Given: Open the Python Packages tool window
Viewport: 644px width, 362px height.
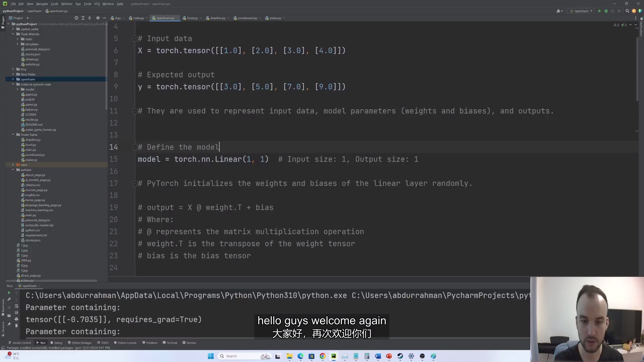Looking at the screenshot, I should click(x=79, y=343).
